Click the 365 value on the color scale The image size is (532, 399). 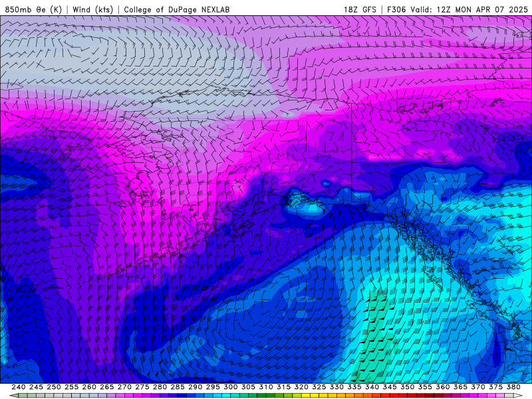point(460,387)
